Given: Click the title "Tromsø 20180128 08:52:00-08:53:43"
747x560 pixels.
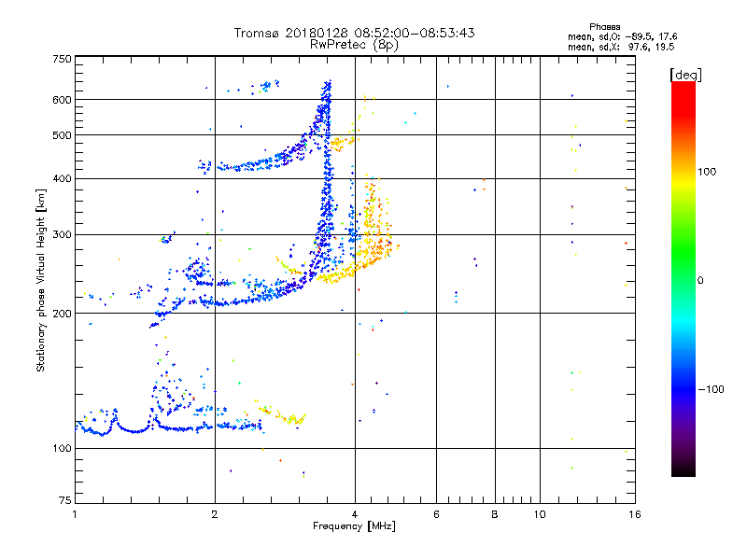Looking at the screenshot, I should click(x=354, y=33).
